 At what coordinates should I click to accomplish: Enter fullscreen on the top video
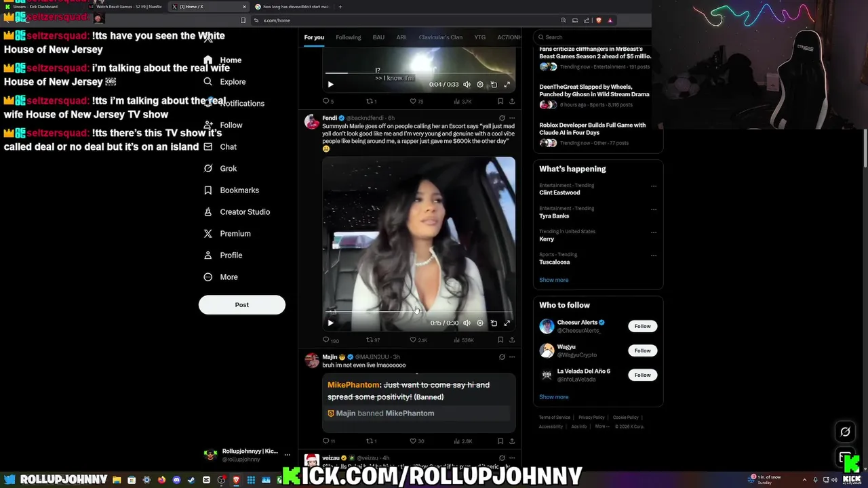pyautogui.click(x=507, y=85)
